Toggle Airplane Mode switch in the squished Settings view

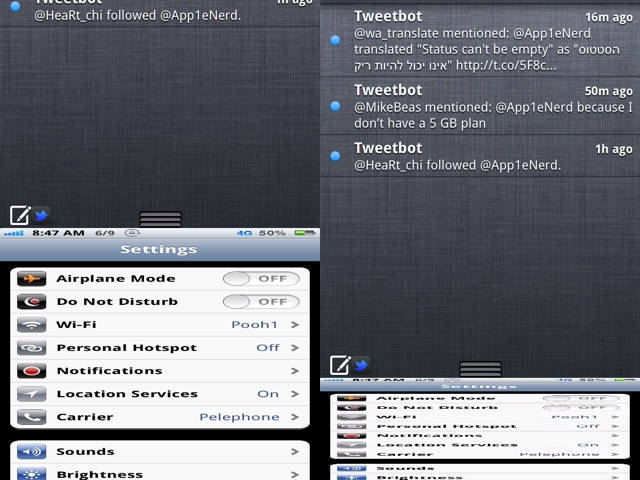click(581, 398)
